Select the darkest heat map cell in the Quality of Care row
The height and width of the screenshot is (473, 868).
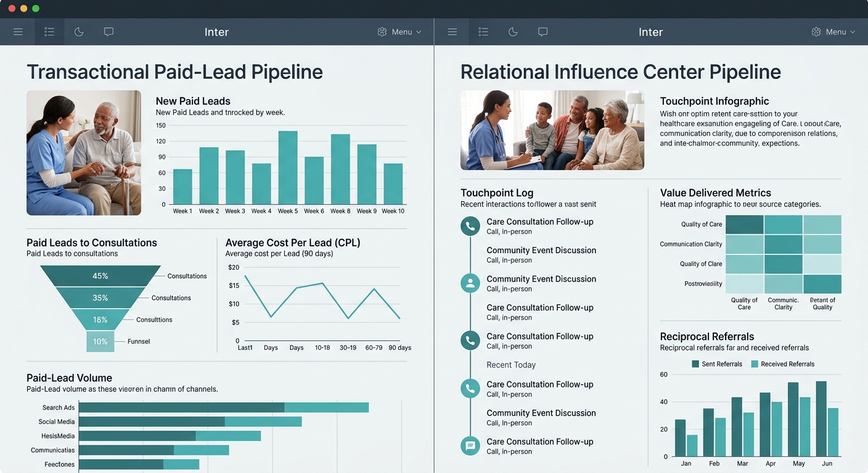coord(745,224)
